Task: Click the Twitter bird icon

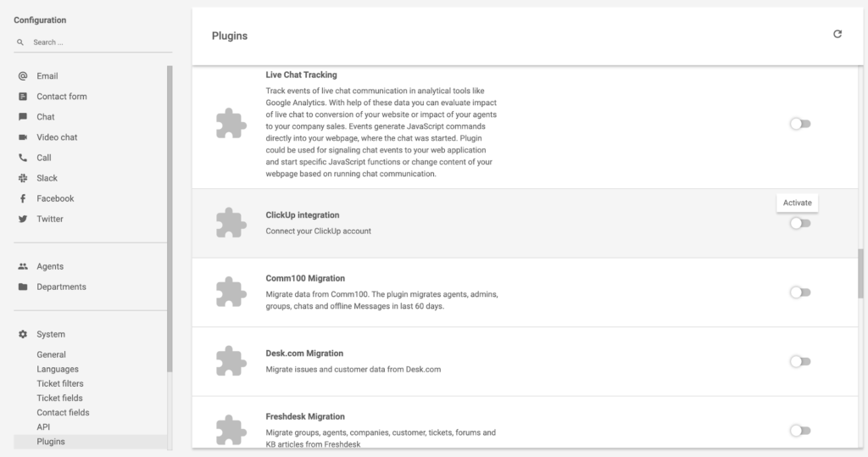Action: click(23, 219)
